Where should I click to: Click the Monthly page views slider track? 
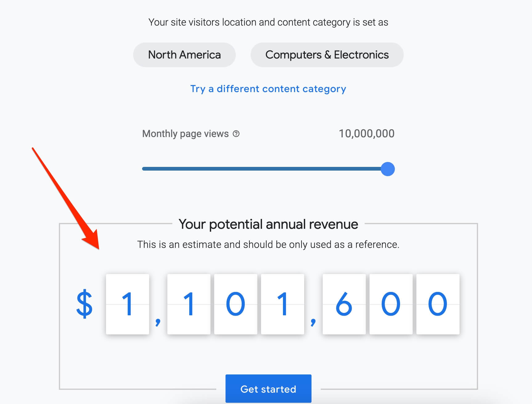[x=261, y=169]
